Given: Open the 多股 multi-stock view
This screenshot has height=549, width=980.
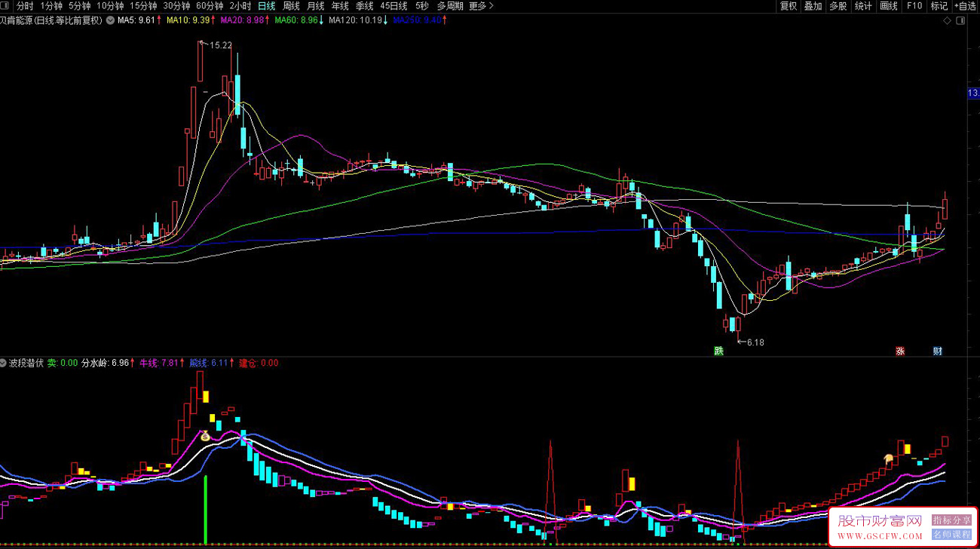Looking at the screenshot, I should pyautogui.click(x=838, y=6).
